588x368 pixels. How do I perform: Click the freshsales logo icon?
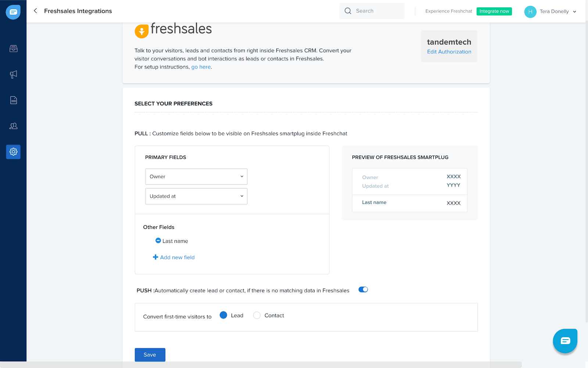[x=141, y=31]
